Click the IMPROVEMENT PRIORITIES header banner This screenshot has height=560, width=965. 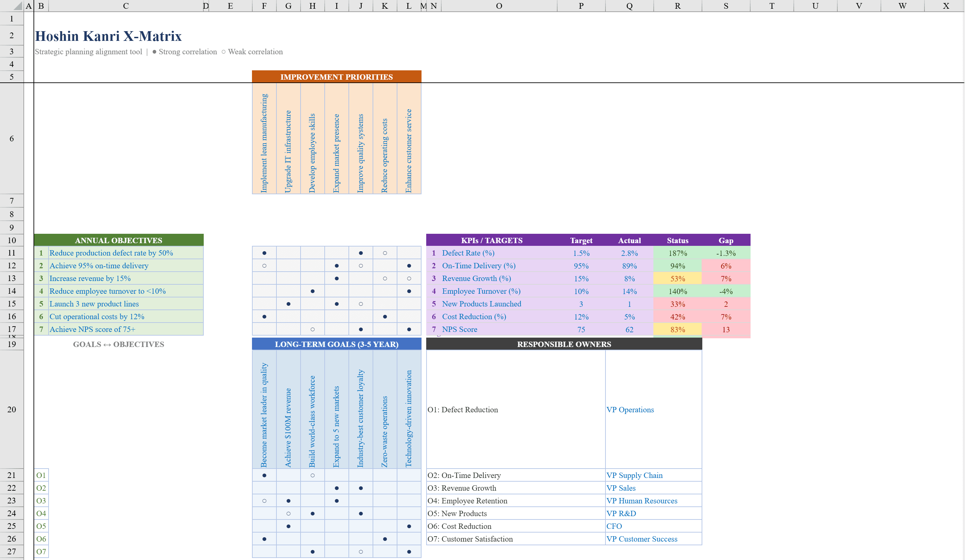[336, 77]
